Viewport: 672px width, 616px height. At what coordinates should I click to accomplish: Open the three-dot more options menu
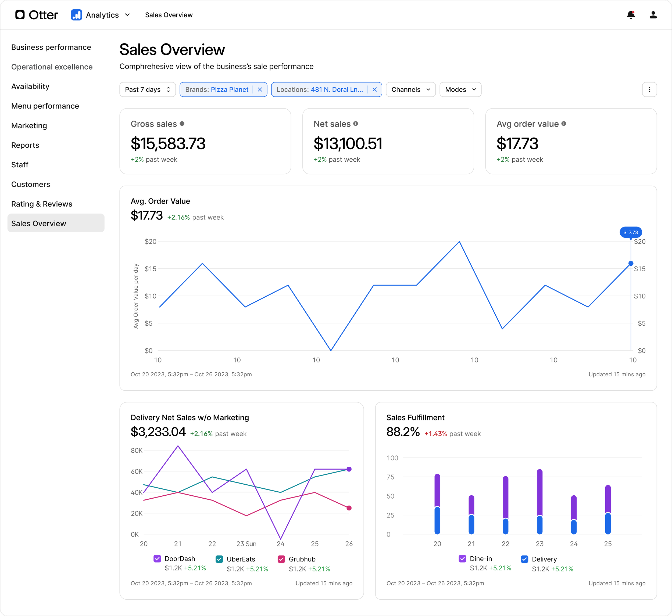tap(649, 90)
